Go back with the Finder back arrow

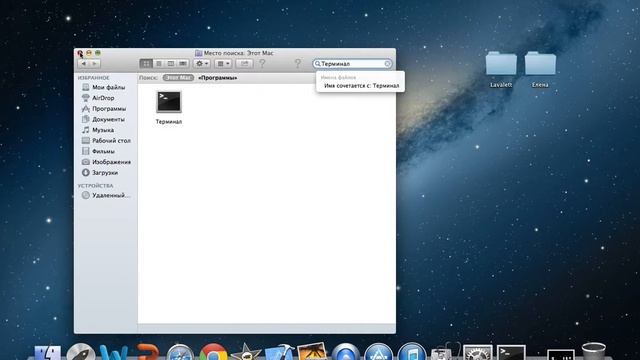click(x=84, y=64)
